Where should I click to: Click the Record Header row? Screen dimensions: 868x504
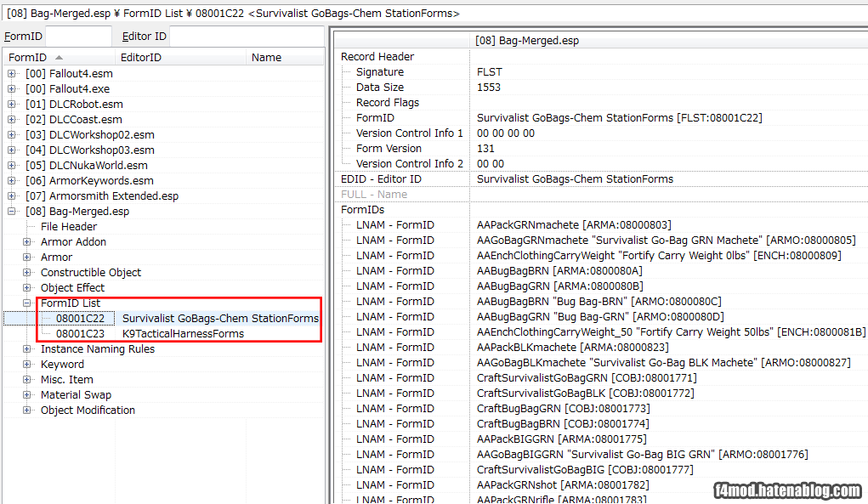pyautogui.click(x=601, y=56)
